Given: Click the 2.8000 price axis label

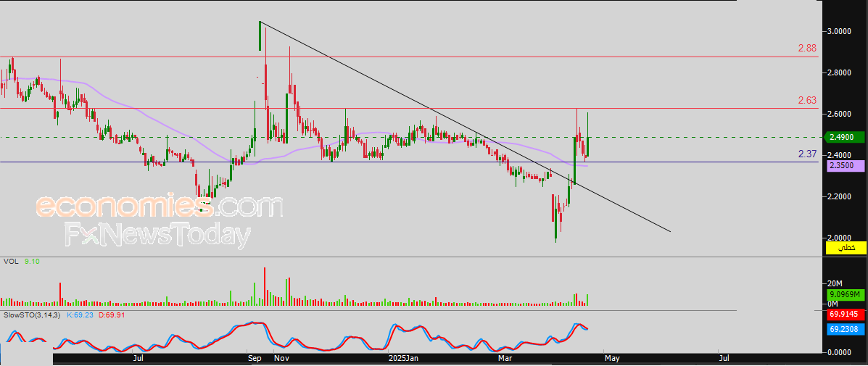Looking at the screenshot, I should (840, 73).
